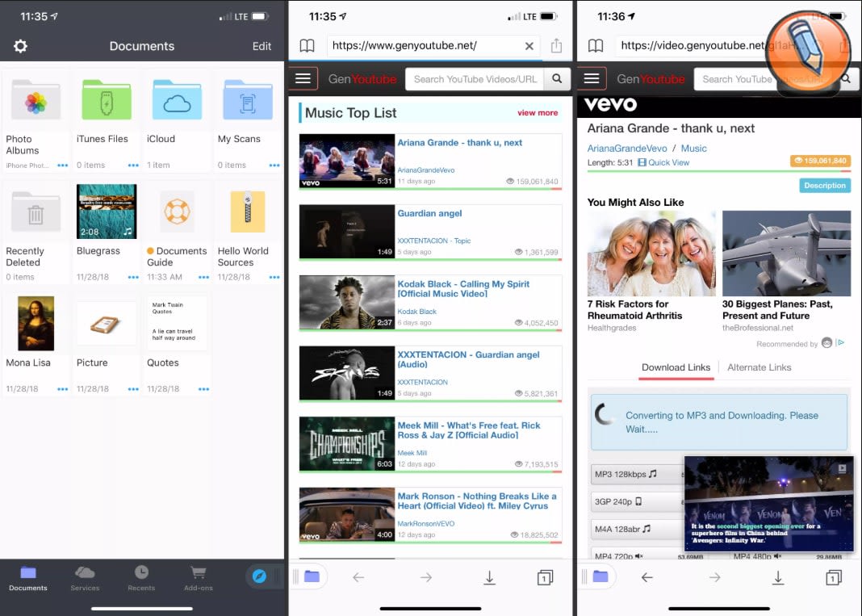Open Mona Lisa image
This screenshot has height=616, width=862.
(36, 324)
